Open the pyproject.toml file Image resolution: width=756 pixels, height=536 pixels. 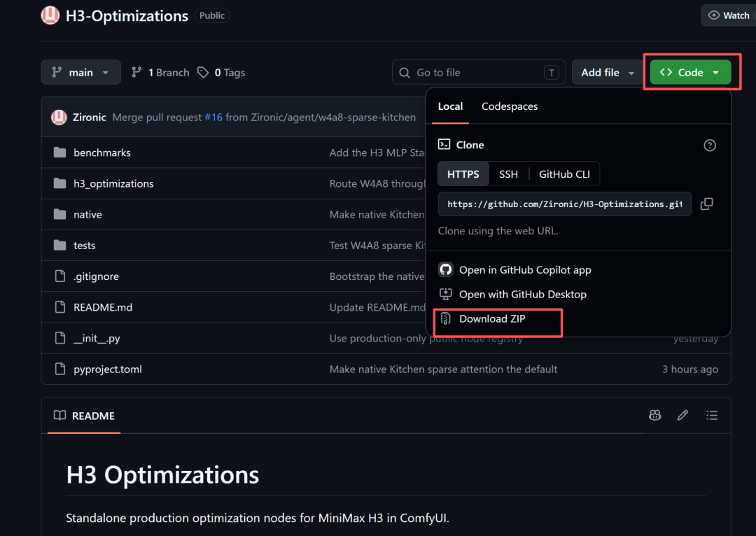108,369
